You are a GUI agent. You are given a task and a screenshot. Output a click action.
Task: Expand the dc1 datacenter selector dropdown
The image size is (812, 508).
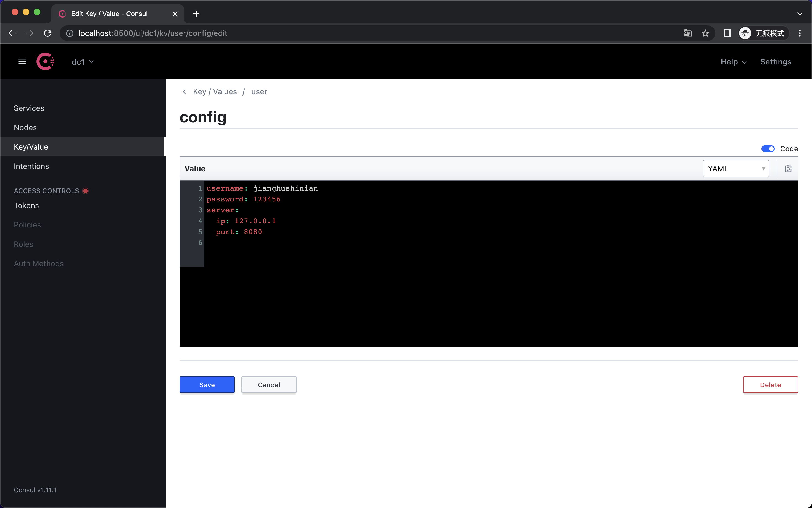[82, 61]
